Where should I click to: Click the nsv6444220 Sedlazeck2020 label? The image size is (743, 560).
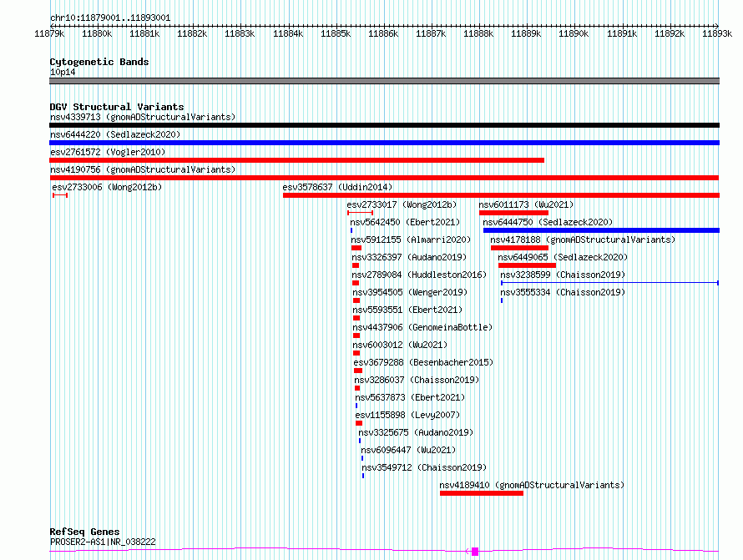[x=115, y=134]
